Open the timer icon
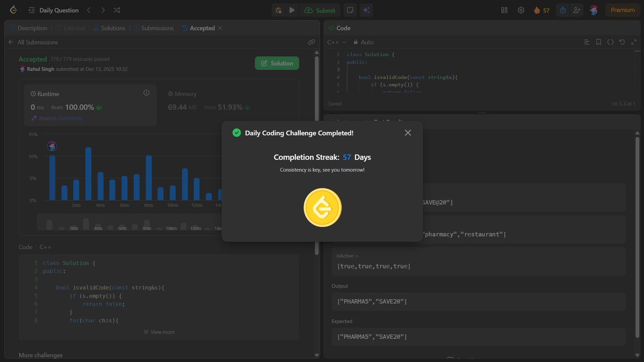 (563, 10)
